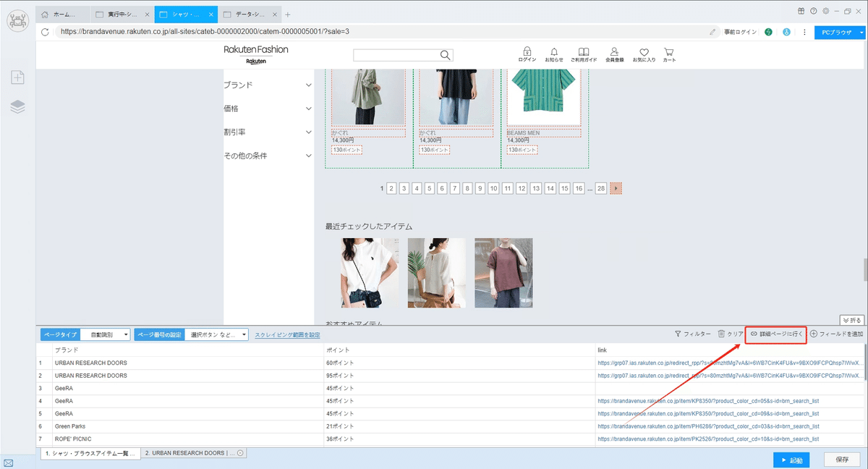The image size is (868, 469).
Task: Close the URBAN RESEARCH DOORS bottom tab
Action: tap(240, 453)
